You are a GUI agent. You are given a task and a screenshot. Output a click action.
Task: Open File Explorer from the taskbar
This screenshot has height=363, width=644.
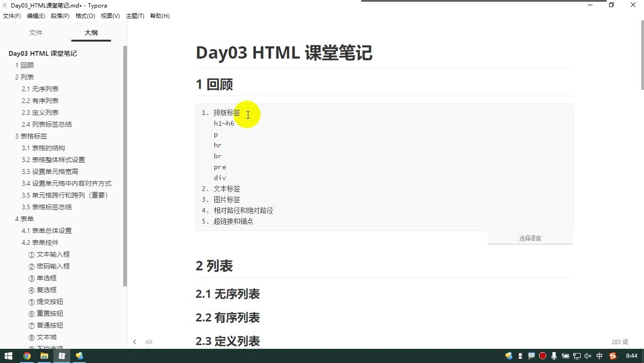coord(44,356)
